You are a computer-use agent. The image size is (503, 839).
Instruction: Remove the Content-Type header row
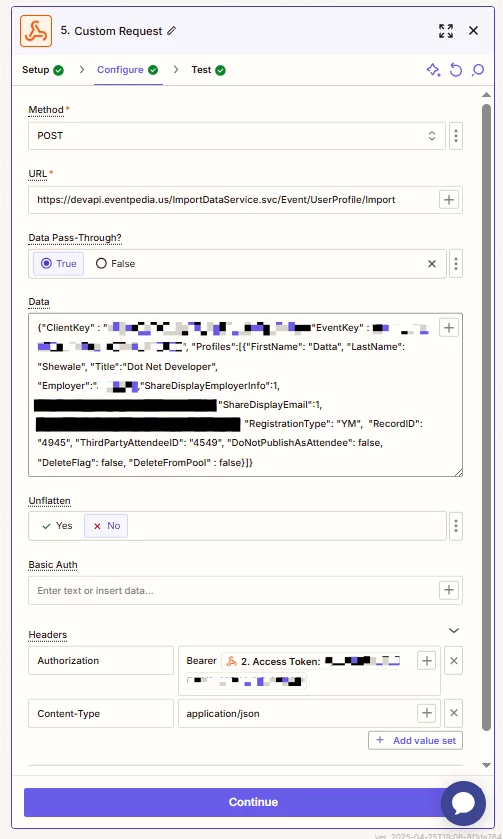(x=453, y=713)
